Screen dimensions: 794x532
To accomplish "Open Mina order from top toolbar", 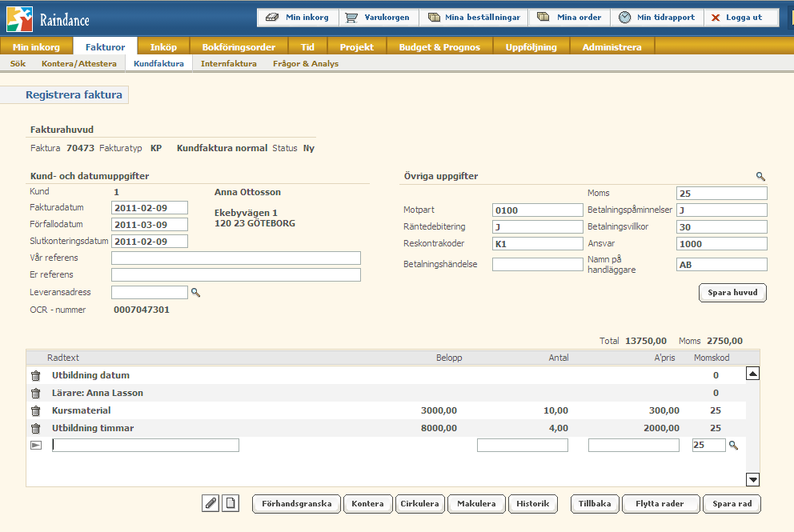I will (x=570, y=18).
